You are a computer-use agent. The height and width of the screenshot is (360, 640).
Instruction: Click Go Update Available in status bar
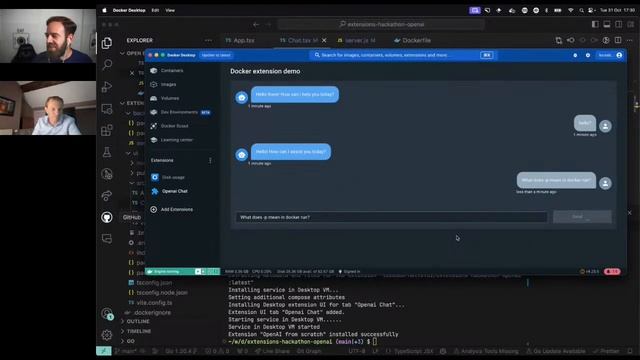[x=556, y=351]
